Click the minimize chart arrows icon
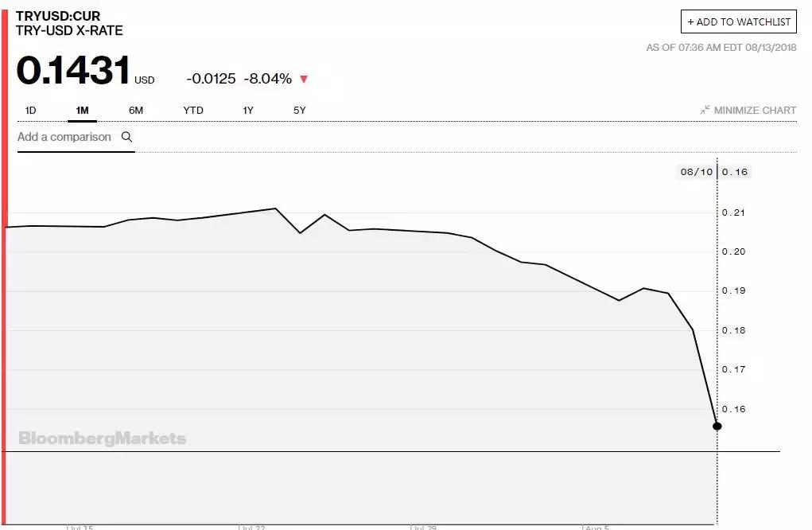This screenshot has width=812, height=530. point(705,110)
